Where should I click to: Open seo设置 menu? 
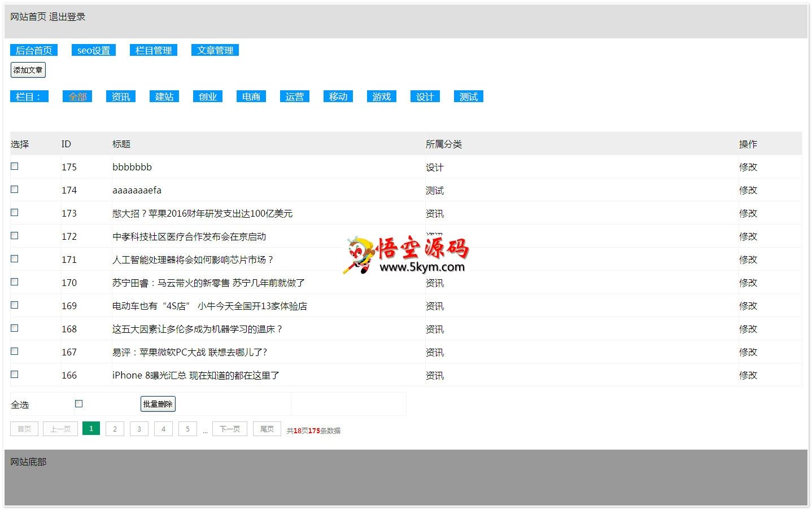point(94,50)
